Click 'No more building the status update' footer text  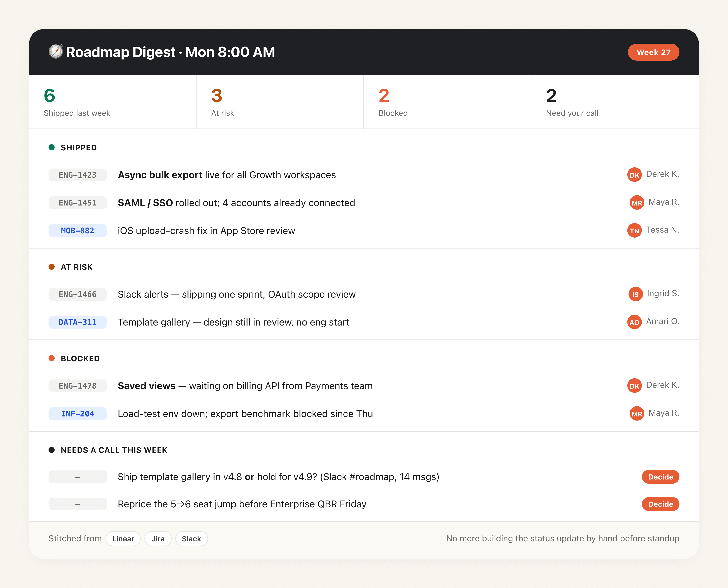coord(563,538)
